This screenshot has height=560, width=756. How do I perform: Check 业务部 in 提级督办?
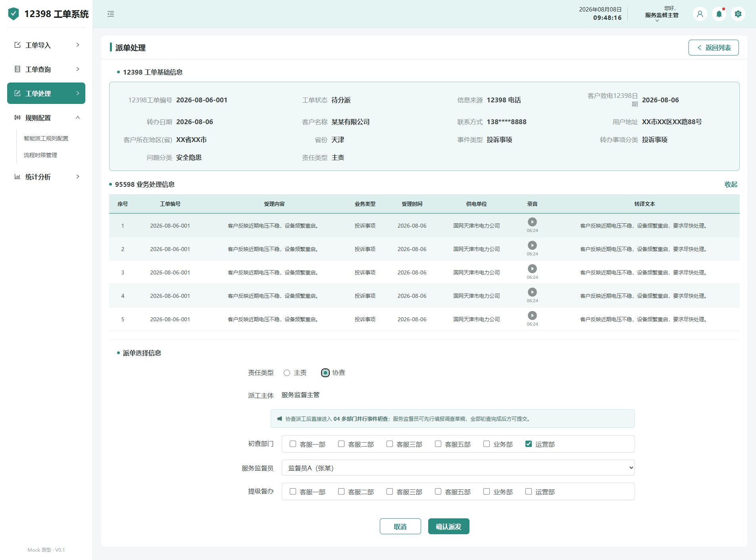(x=487, y=491)
